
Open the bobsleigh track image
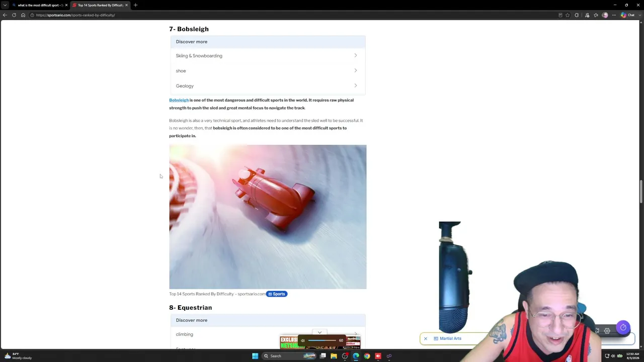click(x=268, y=217)
